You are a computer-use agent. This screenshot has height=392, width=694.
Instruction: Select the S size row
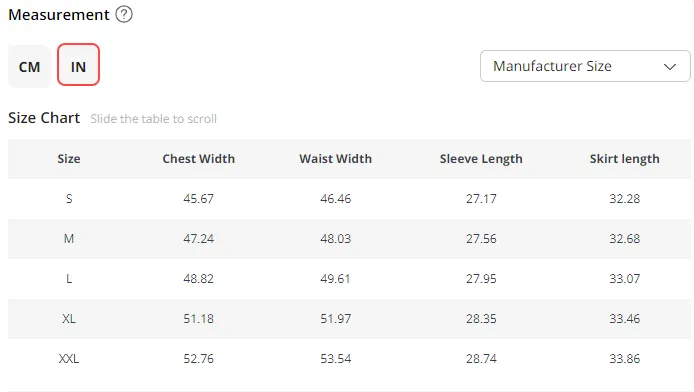pos(349,199)
